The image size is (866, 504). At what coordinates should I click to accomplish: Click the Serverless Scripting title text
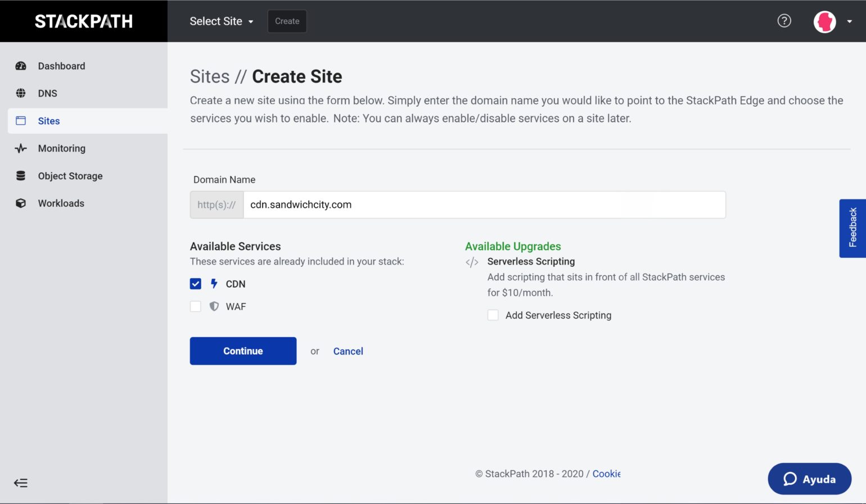531,261
